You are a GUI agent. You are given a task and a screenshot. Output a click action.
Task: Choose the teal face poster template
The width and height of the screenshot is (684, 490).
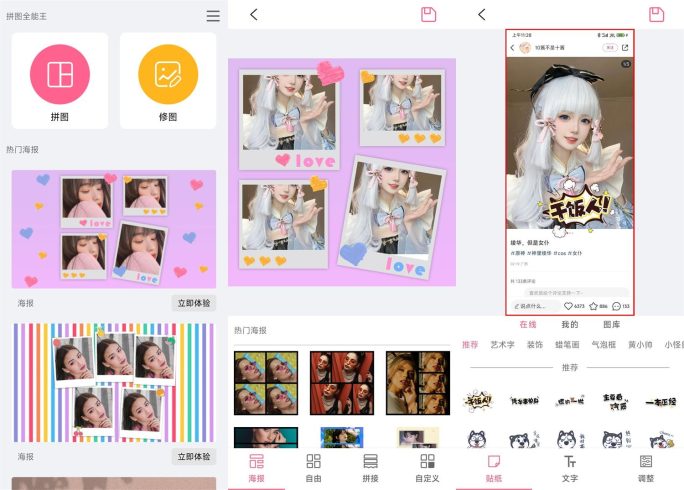coord(266,438)
